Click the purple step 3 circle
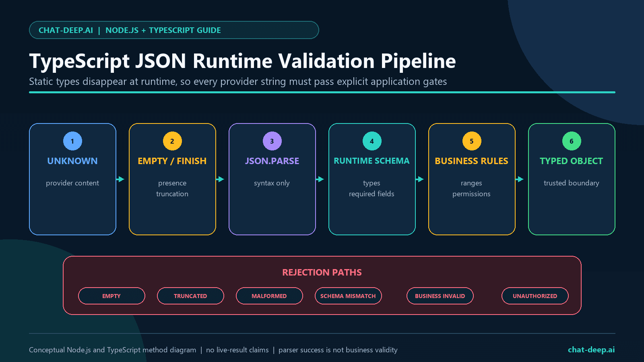This screenshot has width=644, height=362. (x=272, y=141)
